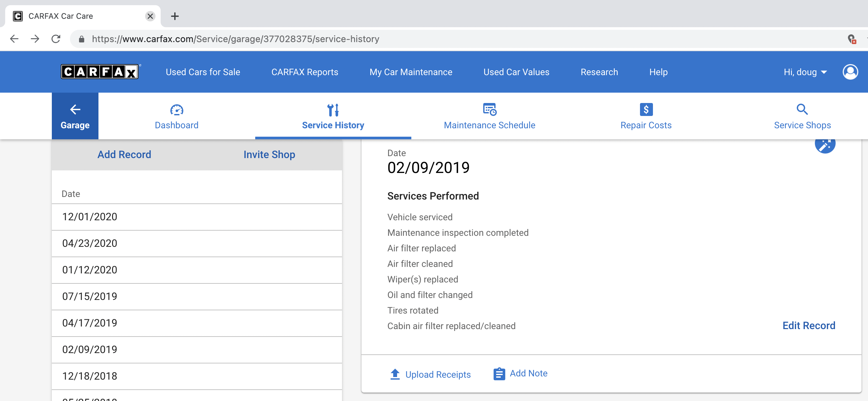Click the browser forward arrow
Viewport: 868px width, 401px height.
35,39
